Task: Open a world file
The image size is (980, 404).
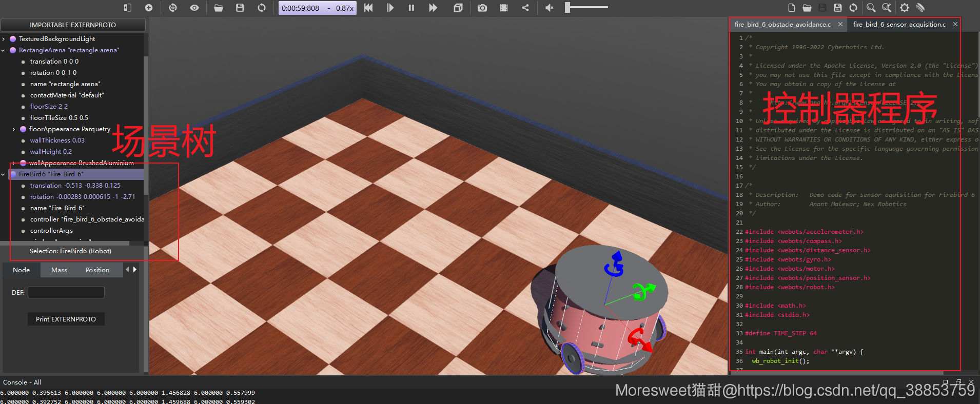Action: click(219, 8)
